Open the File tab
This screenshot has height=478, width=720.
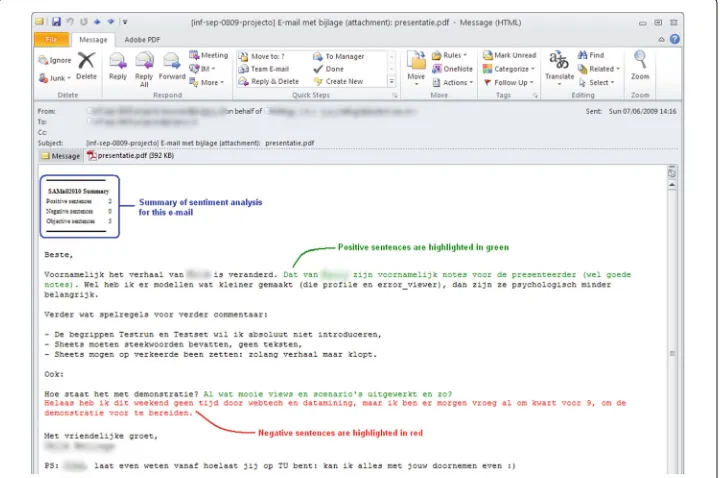51,39
